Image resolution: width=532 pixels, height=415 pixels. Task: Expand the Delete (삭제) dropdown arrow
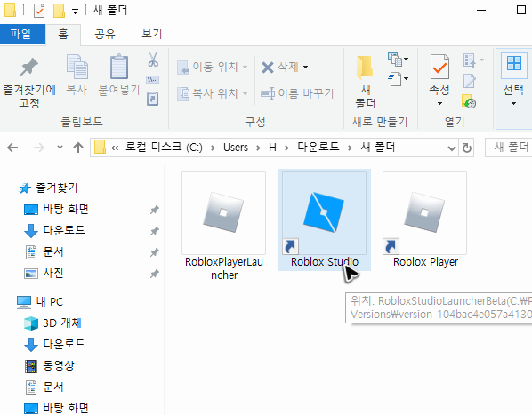tap(306, 67)
